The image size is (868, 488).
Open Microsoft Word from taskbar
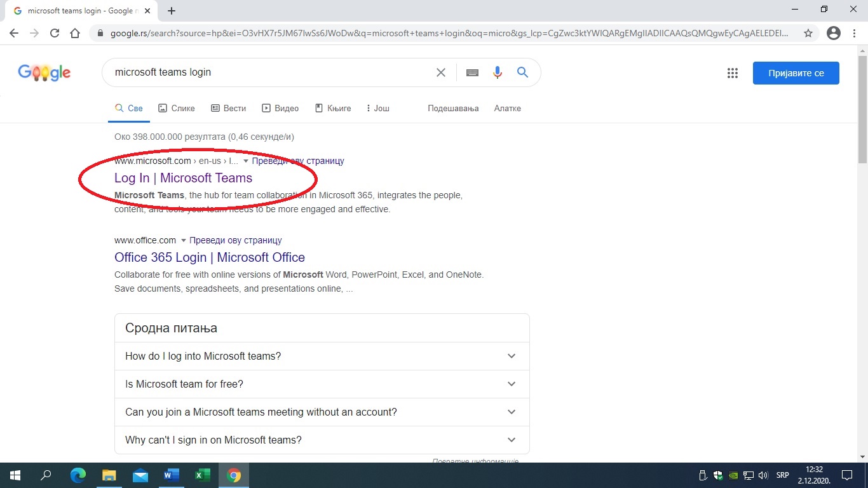coord(171,475)
